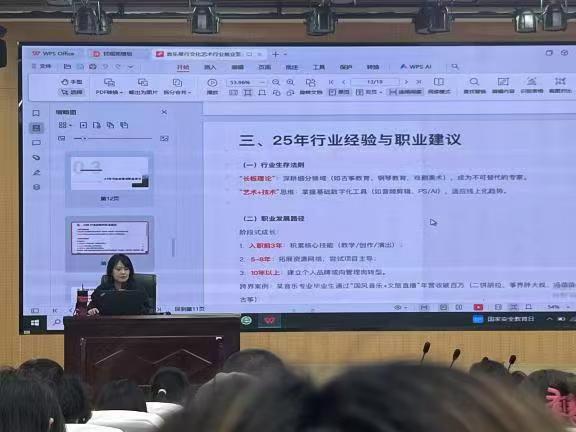Go to next page arrow
This screenshot has height=432, width=576.
click(x=406, y=82)
